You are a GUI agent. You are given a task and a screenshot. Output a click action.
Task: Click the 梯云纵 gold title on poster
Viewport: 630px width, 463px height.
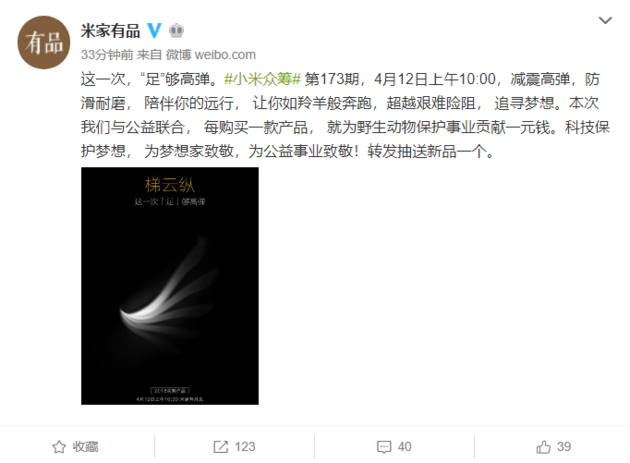click(170, 185)
